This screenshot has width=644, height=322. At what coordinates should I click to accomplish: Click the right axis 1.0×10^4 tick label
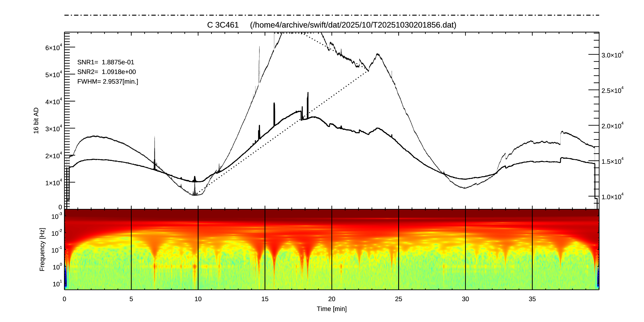pos(612,197)
